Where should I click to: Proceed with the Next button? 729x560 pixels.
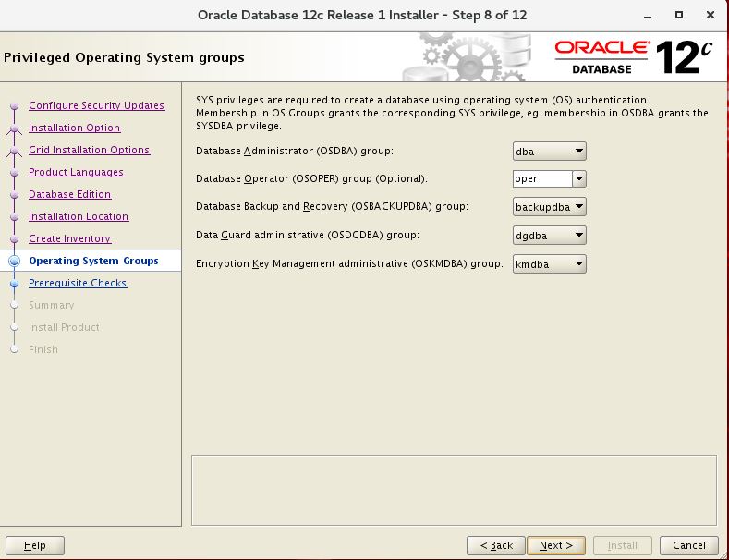(556, 545)
